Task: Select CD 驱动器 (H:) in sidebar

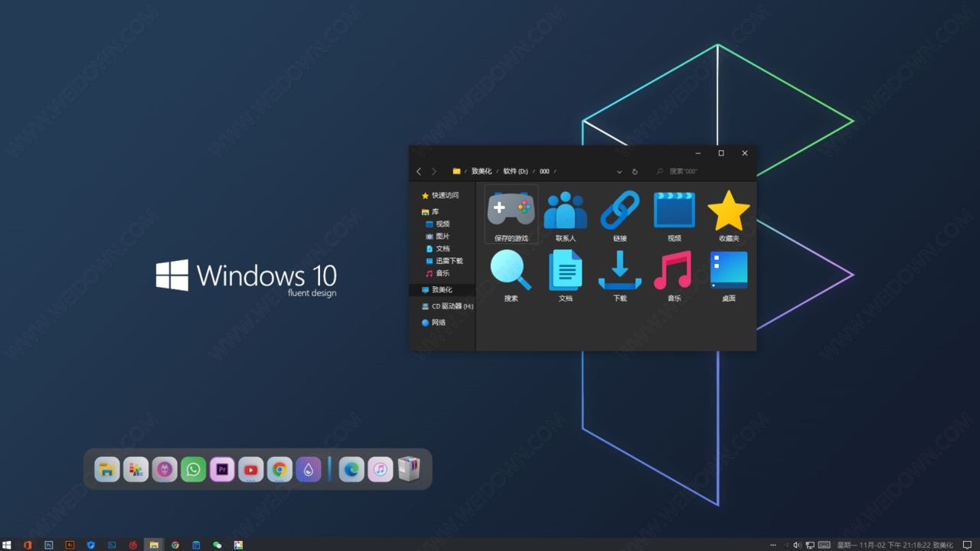Action: tap(452, 306)
